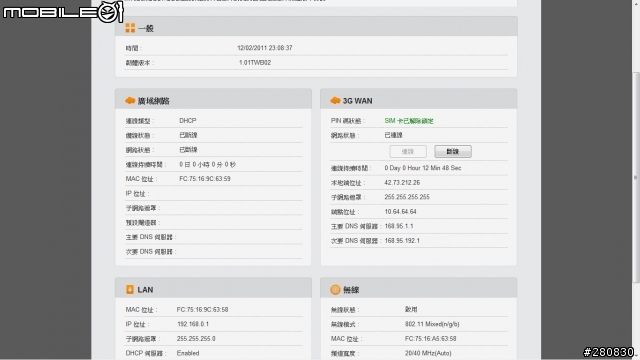Select the wireless mode 802.11 Mixed(n/g/b)

pyautogui.click(x=432, y=324)
